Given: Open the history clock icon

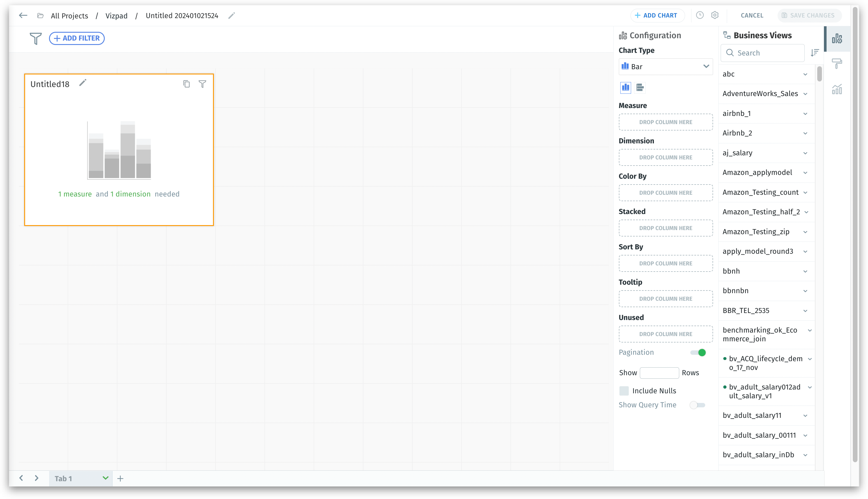Looking at the screenshot, I should click(700, 15).
